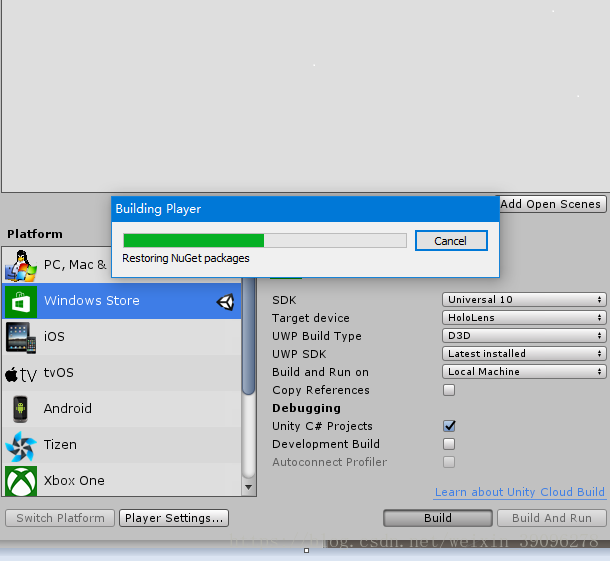This screenshot has width=610, height=561.
Task: Open the SDK dropdown showing Universal 10
Action: coord(524,300)
